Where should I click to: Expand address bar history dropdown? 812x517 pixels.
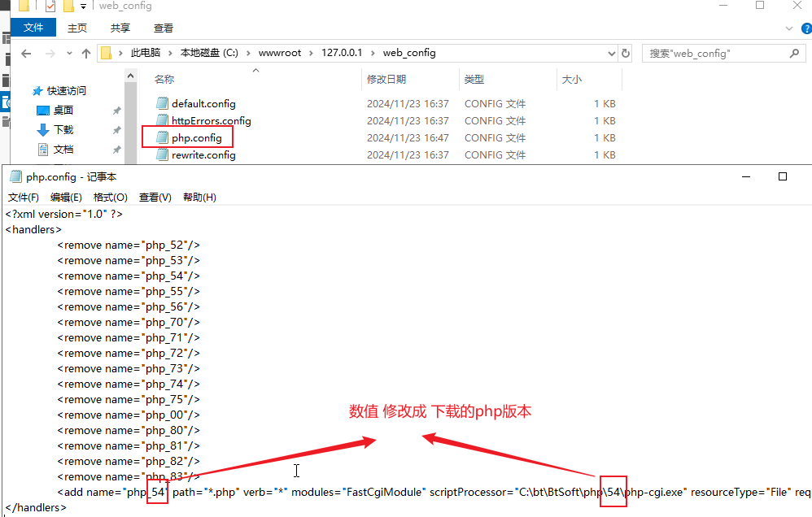[611, 54]
